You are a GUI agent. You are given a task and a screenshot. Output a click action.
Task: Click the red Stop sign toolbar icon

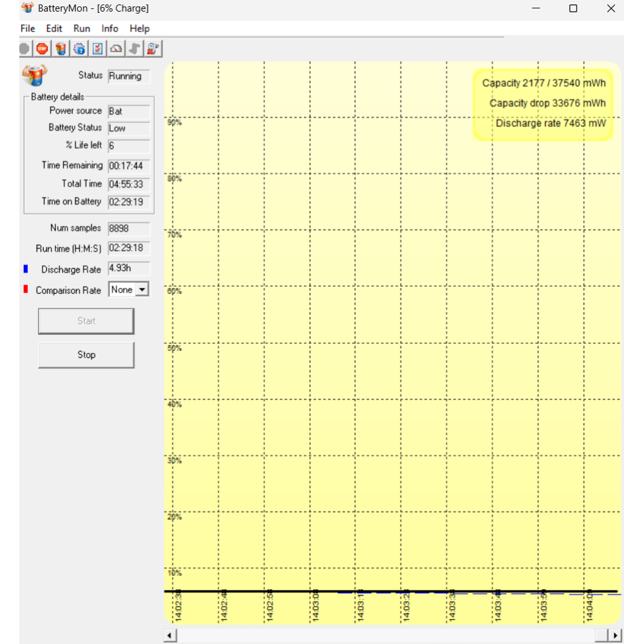click(42, 48)
